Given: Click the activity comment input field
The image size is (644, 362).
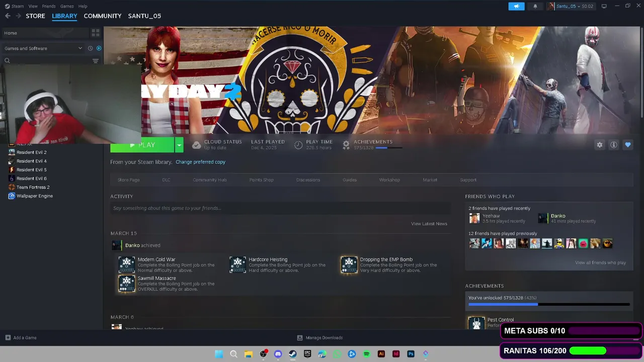Looking at the screenshot, I should pos(281,208).
